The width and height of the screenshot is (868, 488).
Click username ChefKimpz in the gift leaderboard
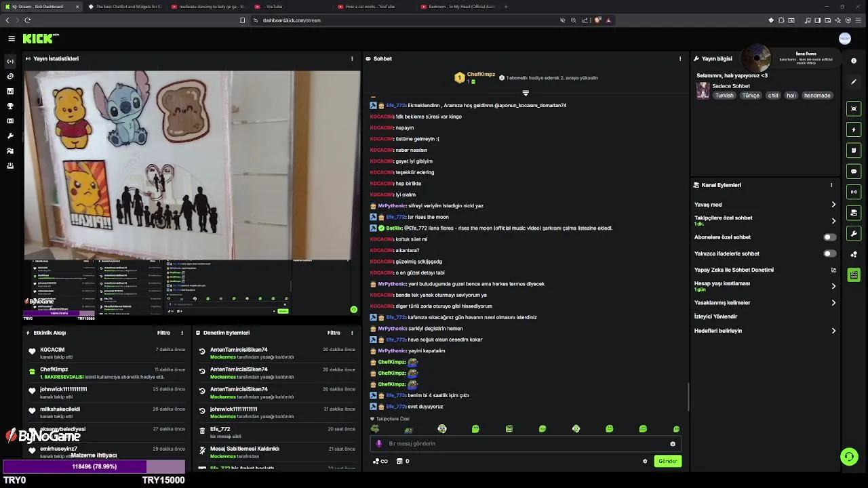coord(481,74)
